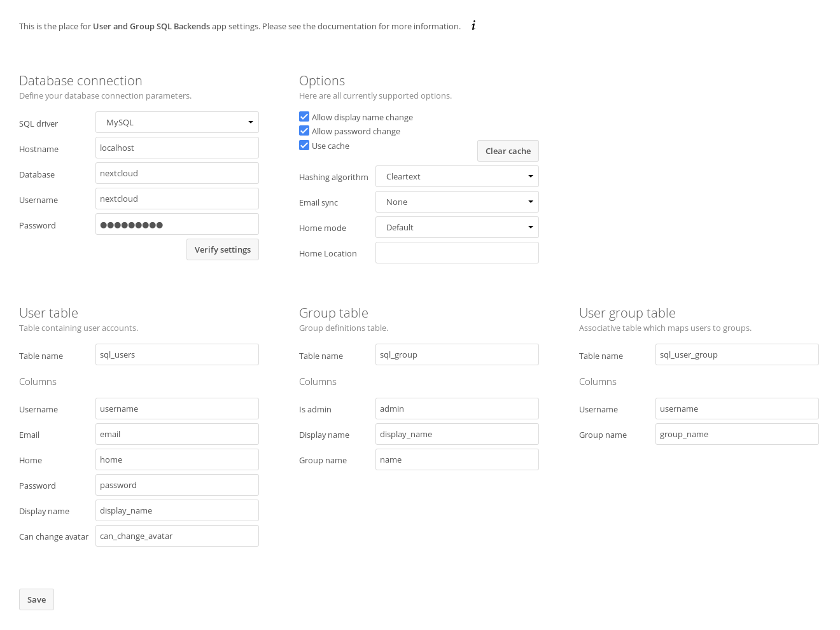Click the Clear cache button

pyautogui.click(x=508, y=151)
